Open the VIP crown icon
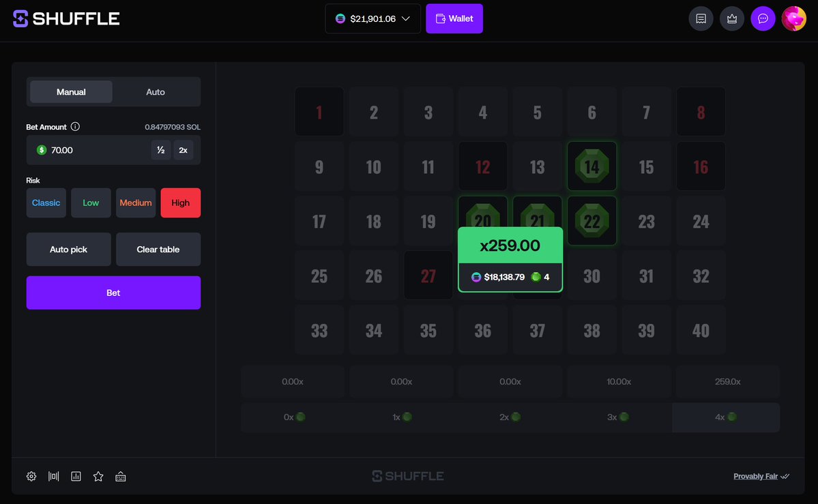 point(731,19)
